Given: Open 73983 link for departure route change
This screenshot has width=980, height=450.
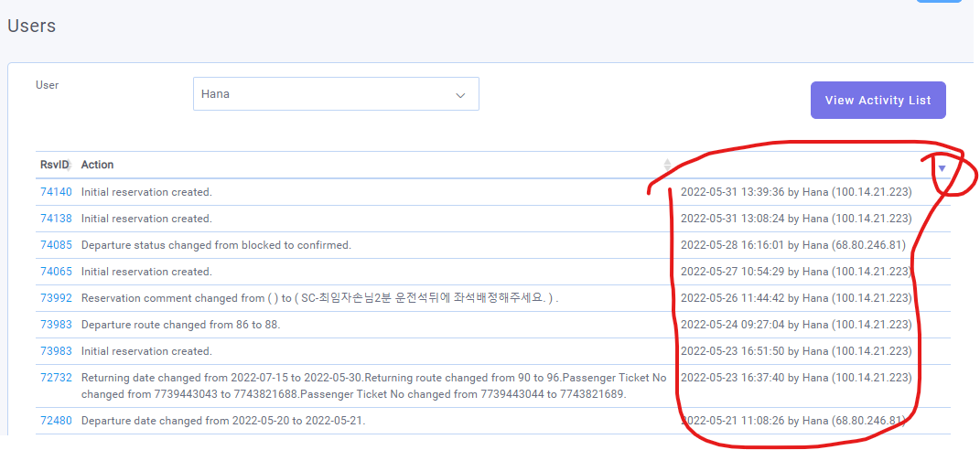Looking at the screenshot, I should (56, 325).
